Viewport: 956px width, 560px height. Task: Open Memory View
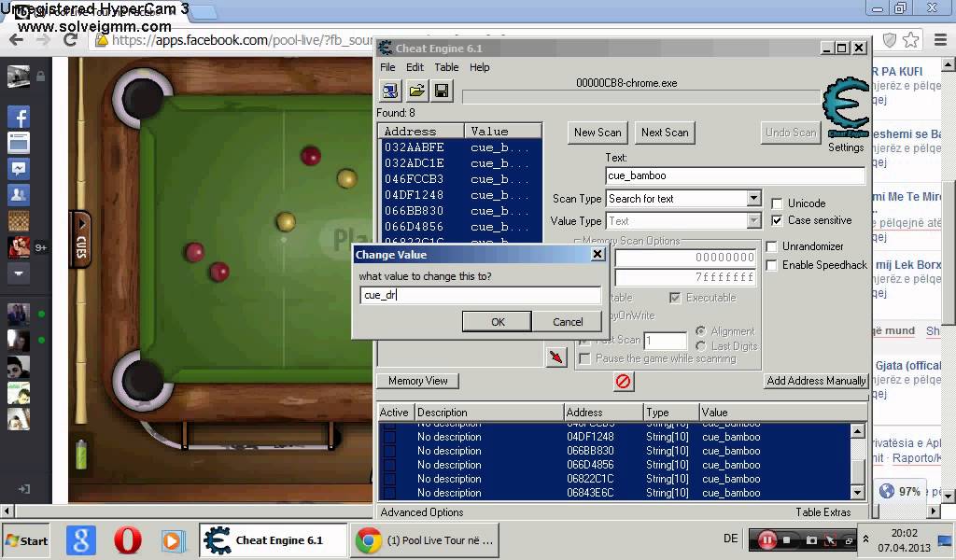tap(418, 381)
